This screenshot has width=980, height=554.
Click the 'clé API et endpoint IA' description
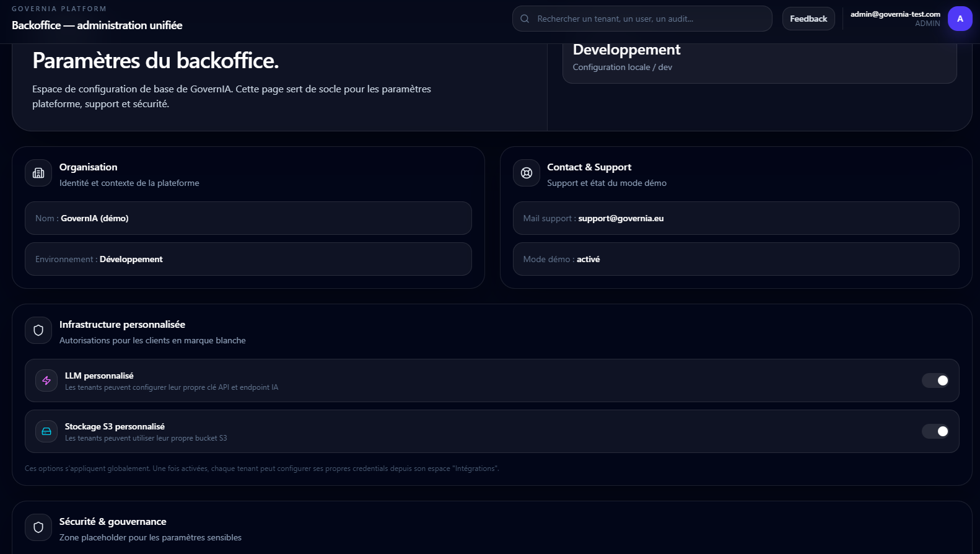coord(172,387)
